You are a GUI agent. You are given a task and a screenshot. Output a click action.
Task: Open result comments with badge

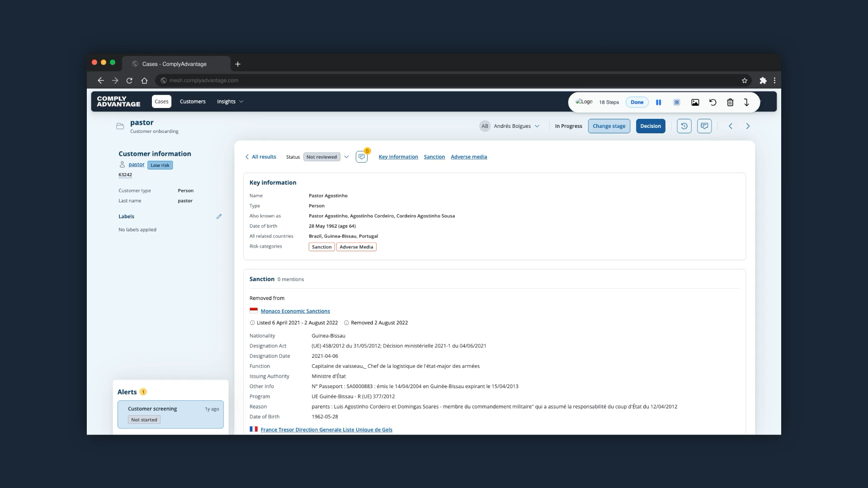click(362, 157)
